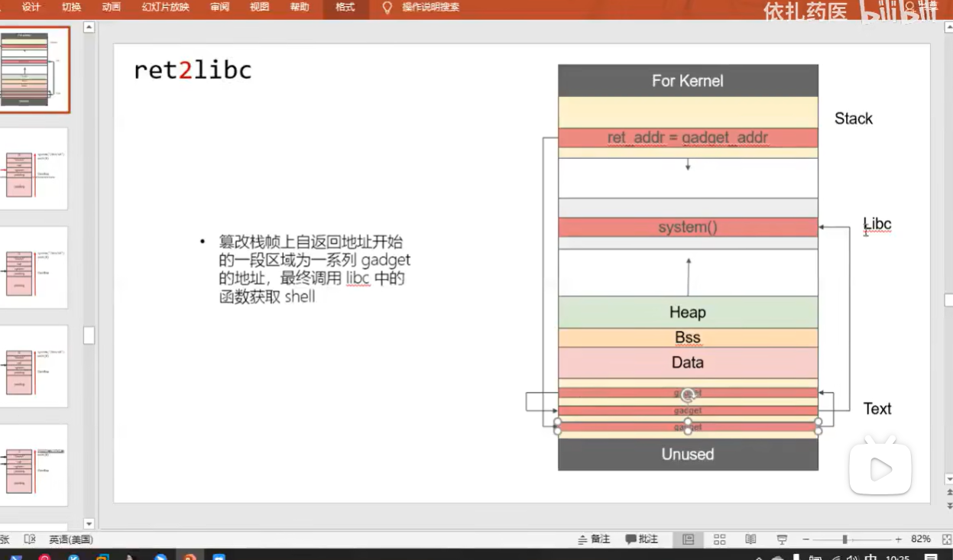The width and height of the screenshot is (953, 560).
Task: Click the slide title ret2libc
Action: 193,70
